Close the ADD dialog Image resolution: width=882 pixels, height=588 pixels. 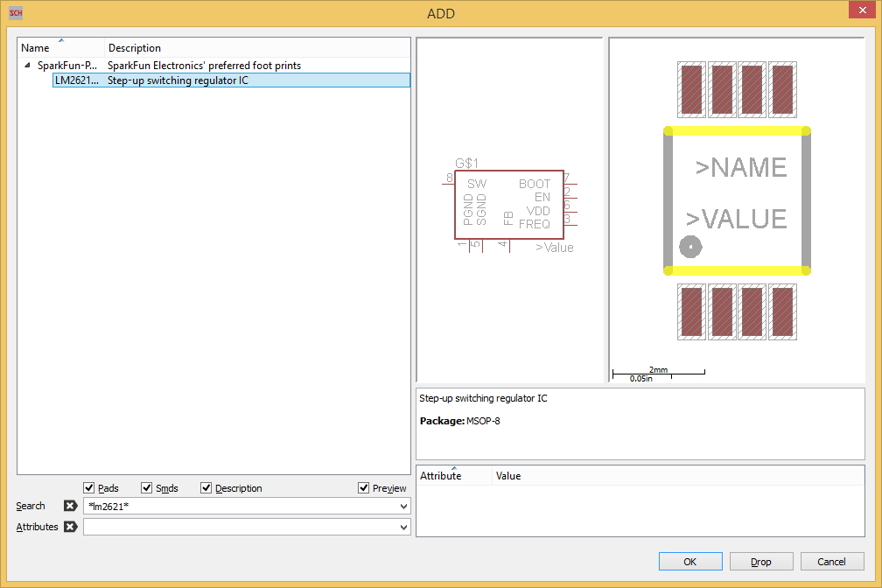tap(863, 10)
